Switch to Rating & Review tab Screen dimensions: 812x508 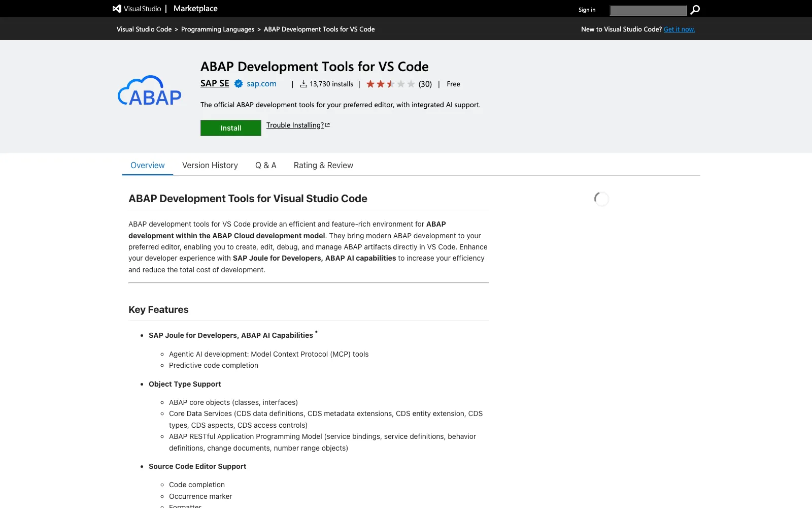(323, 165)
